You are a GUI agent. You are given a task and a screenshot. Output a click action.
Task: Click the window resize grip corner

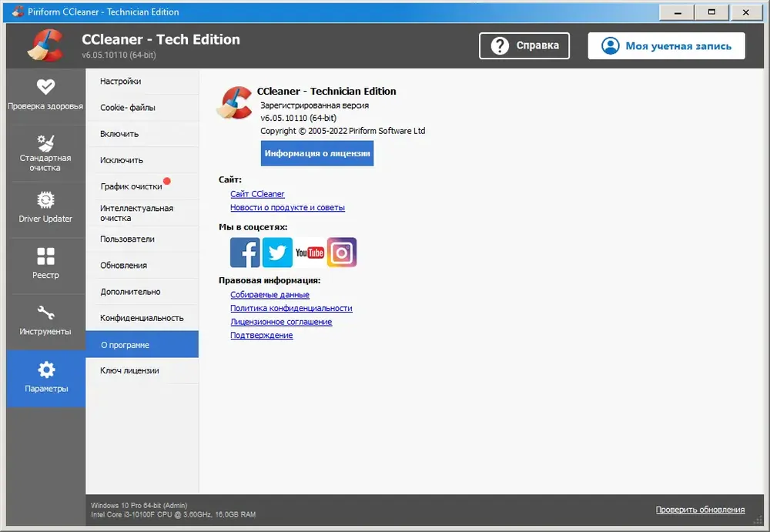758,520
